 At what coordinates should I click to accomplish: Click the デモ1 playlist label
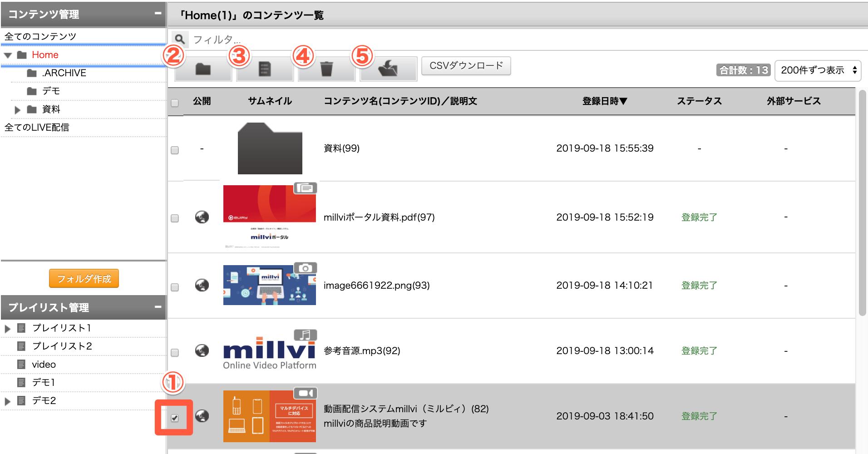pyautogui.click(x=43, y=383)
